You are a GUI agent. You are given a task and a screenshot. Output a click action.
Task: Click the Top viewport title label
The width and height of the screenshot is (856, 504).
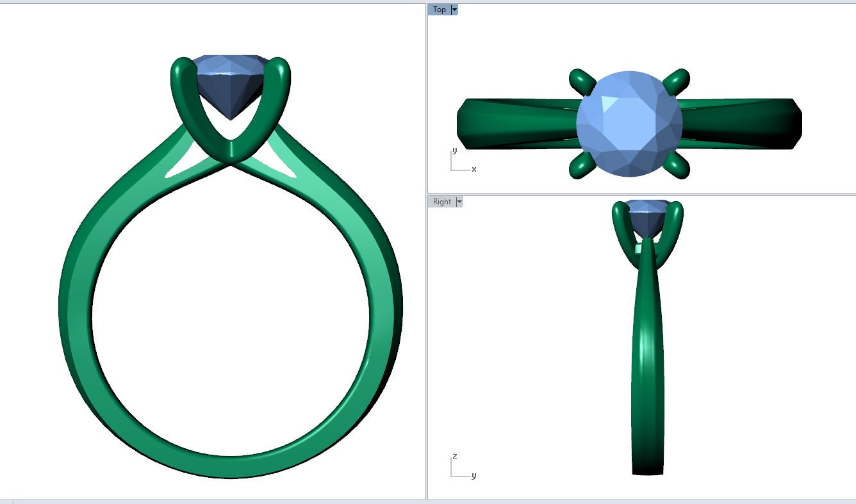tap(439, 9)
